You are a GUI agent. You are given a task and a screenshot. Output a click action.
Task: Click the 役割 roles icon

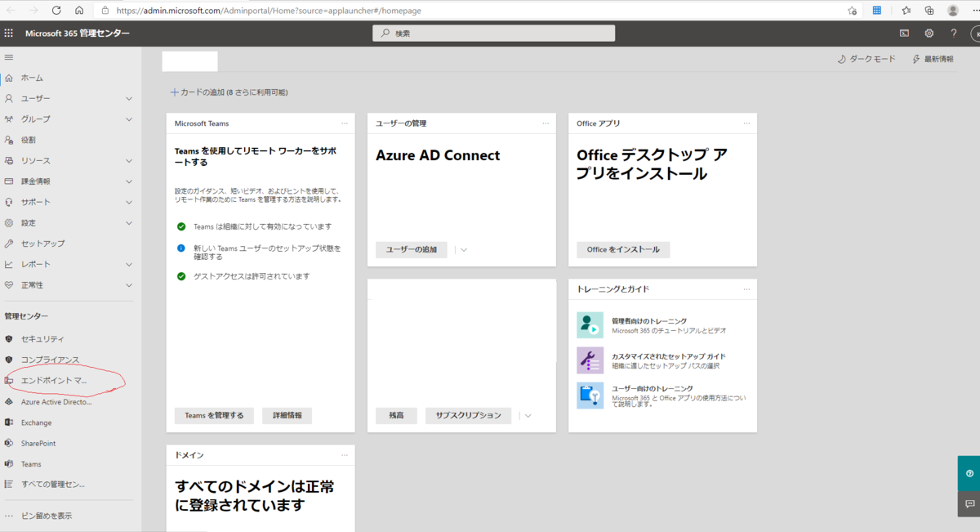pos(9,140)
